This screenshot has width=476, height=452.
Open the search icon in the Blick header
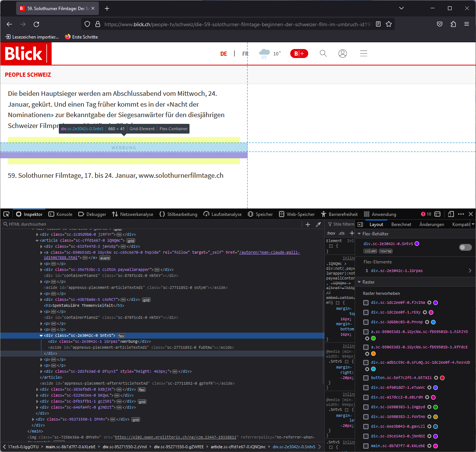click(323, 54)
